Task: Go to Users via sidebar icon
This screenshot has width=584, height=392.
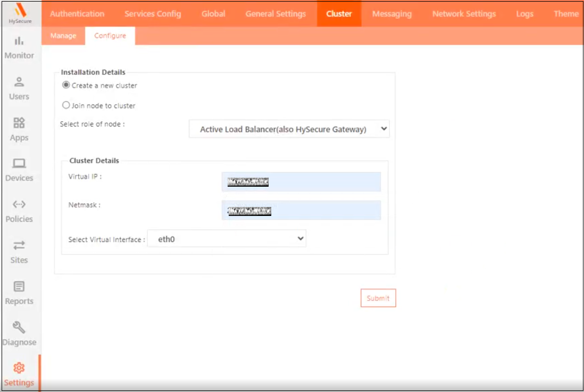Action: click(x=19, y=82)
